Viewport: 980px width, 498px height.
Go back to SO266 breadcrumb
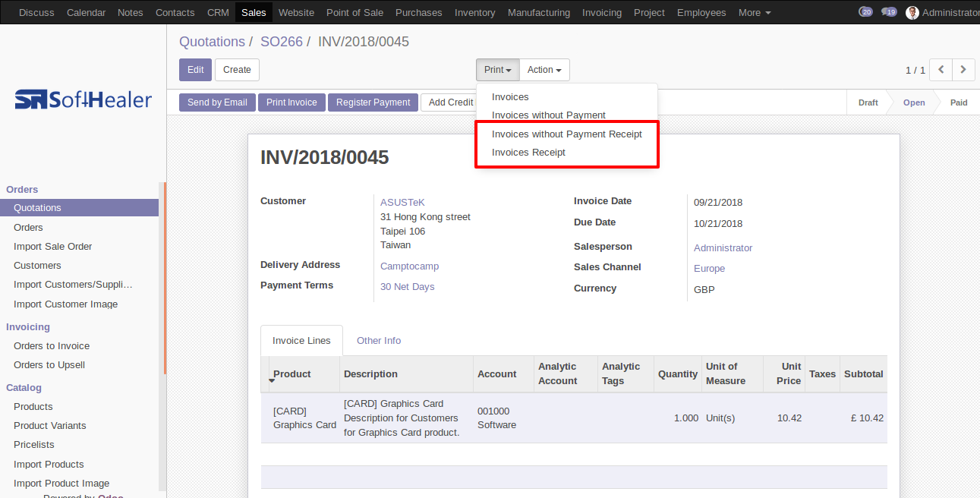click(x=281, y=42)
